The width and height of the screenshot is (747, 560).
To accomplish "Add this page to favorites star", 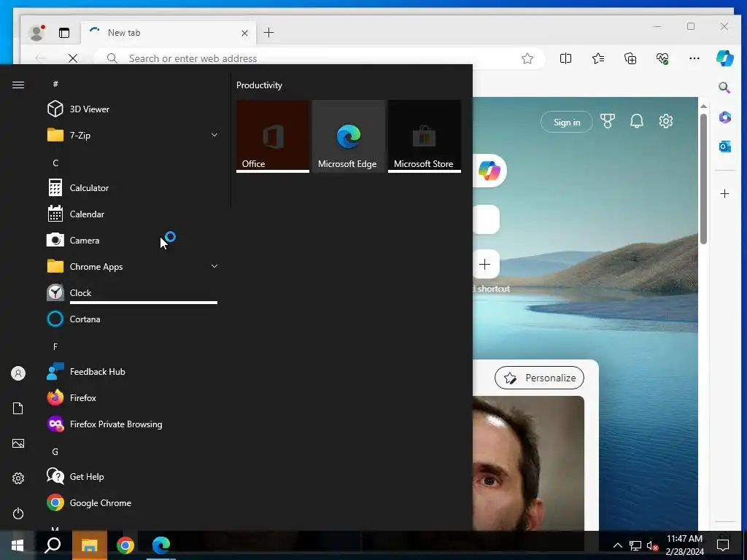I will click(527, 58).
